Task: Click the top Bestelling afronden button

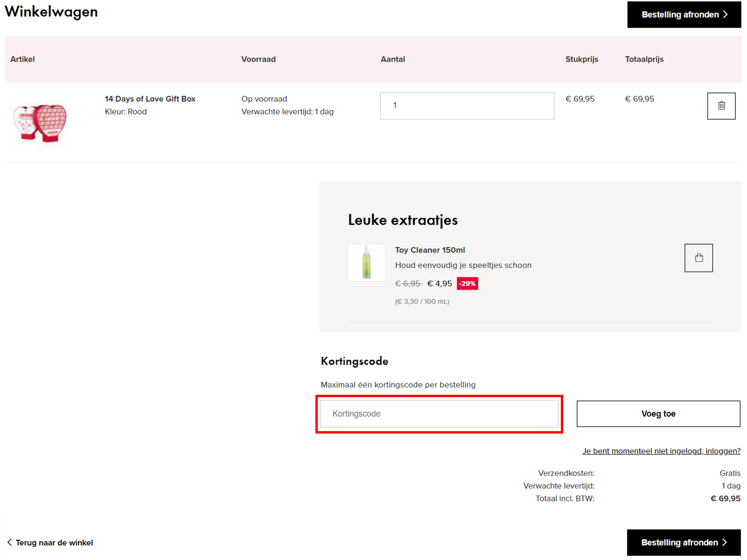Action: (684, 15)
